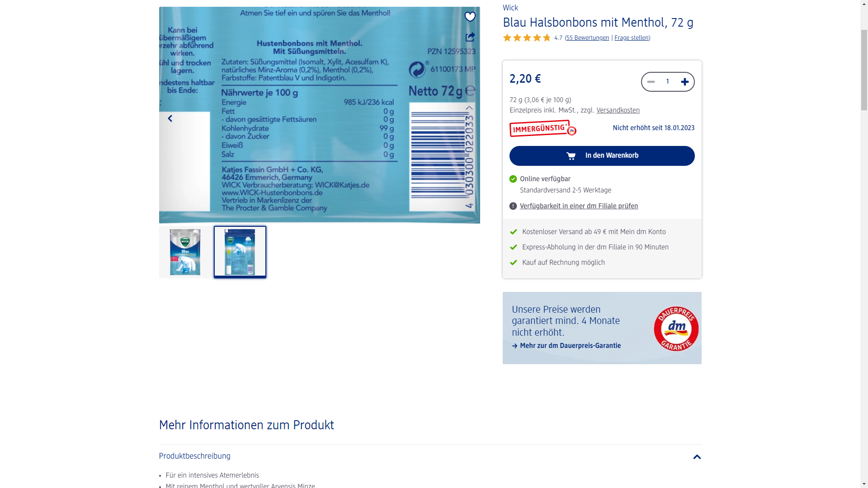Image resolution: width=868 pixels, height=488 pixels.
Task: Decrease quantity with the minus icon
Action: point(651,82)
